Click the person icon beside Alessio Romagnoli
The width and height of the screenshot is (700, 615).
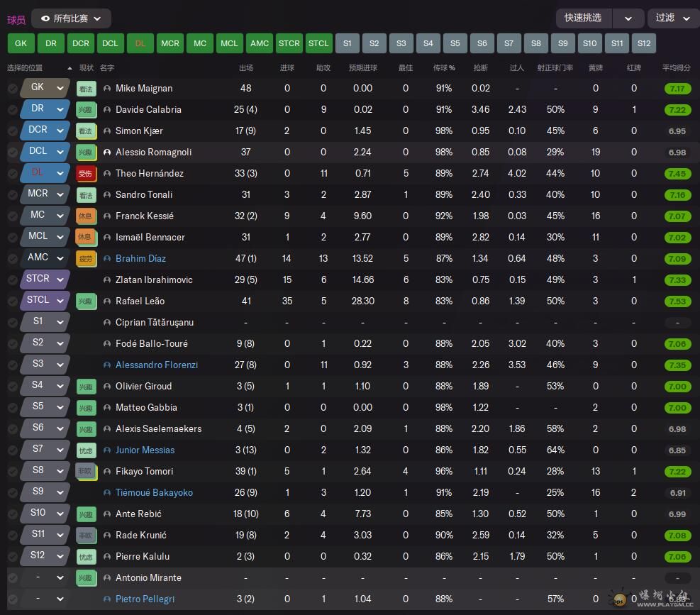click(107, 153)
